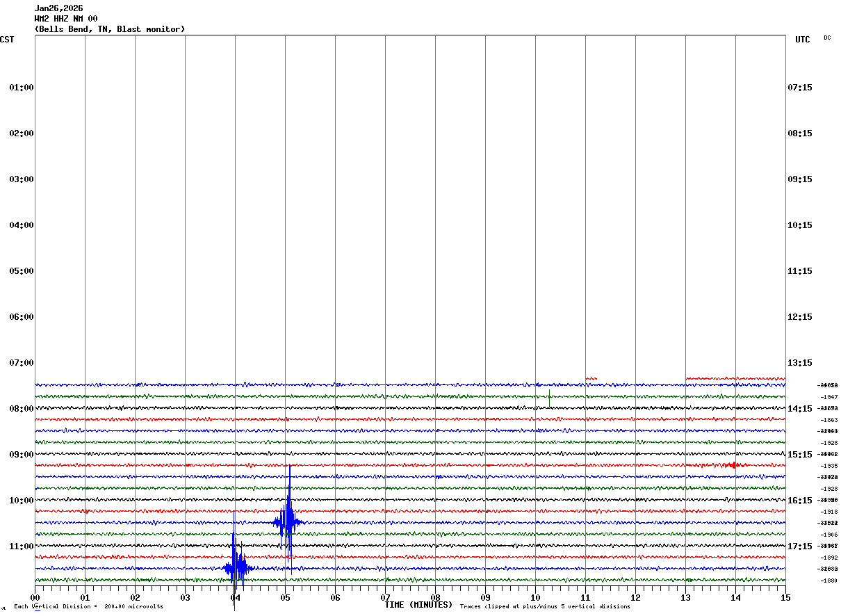The image size is (841, 616).
Task: Click the UTC axis label
Action: coord(803,40)
